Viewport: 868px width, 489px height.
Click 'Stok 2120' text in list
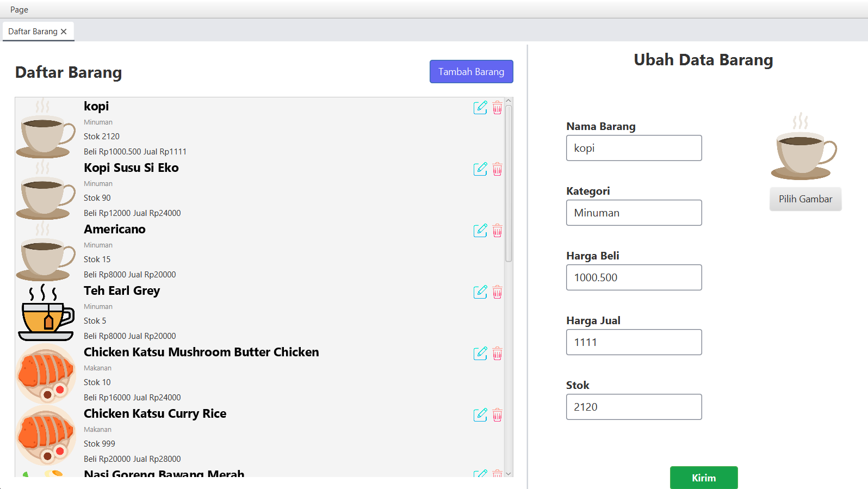(102, 137)
